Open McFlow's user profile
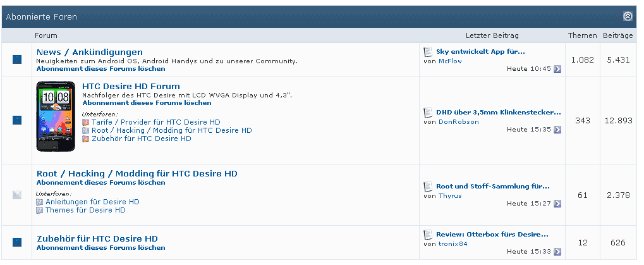 [450, 61]
